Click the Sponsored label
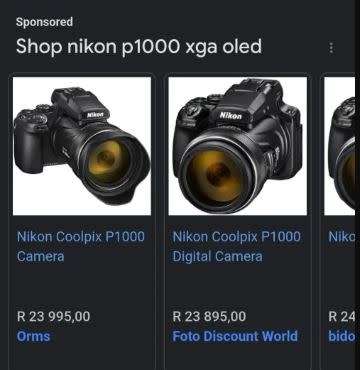Viewport: 360px width, 370px height. point(44,22)
